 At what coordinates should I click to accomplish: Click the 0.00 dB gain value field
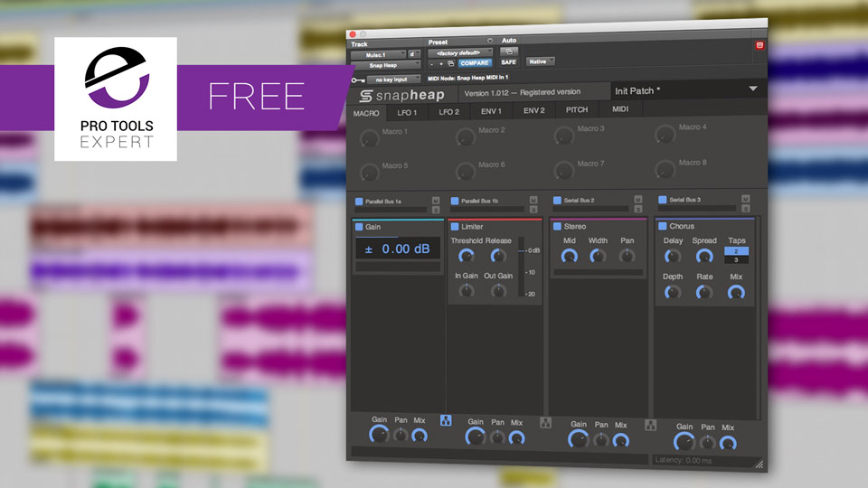point(398,249)
